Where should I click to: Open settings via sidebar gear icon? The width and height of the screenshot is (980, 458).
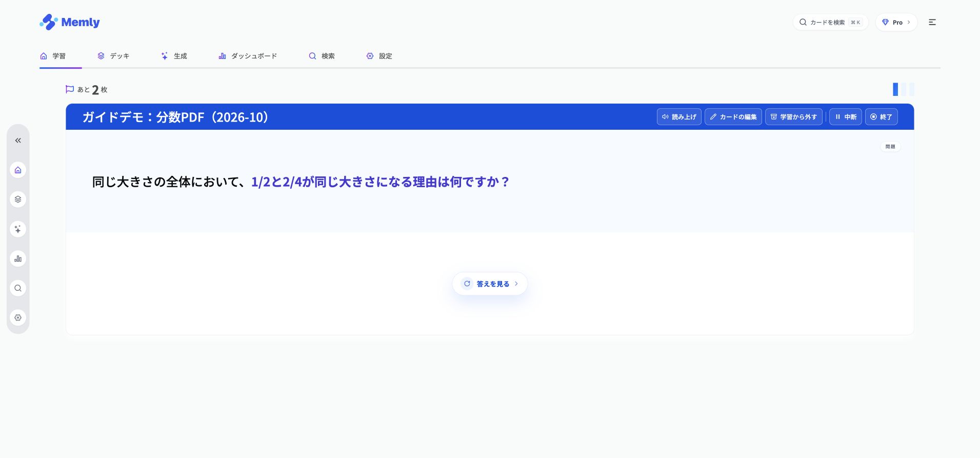[x=18, y=317]
